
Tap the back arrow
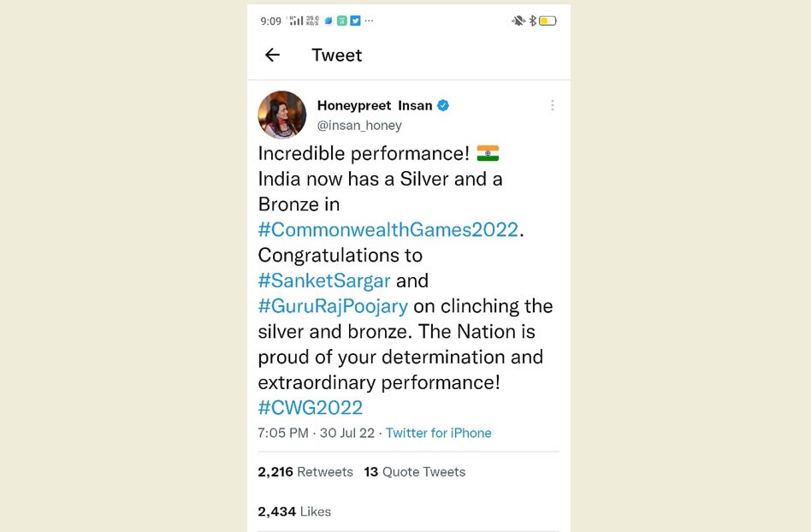272,55
